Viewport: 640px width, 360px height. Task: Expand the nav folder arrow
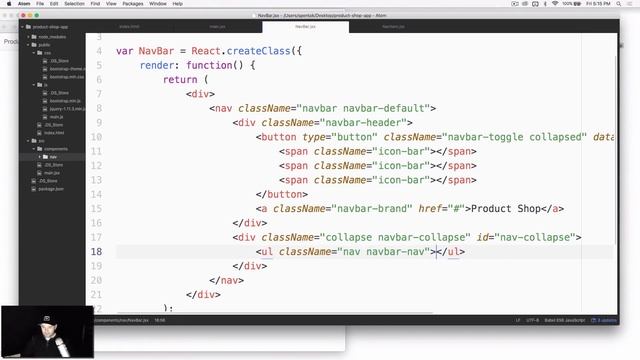tap(40, 157)
